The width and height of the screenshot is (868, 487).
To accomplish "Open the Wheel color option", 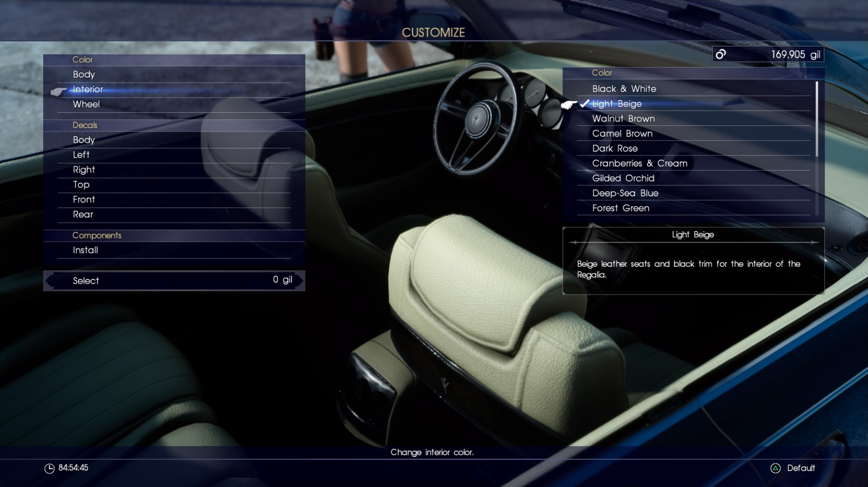I will click(174, 104).
